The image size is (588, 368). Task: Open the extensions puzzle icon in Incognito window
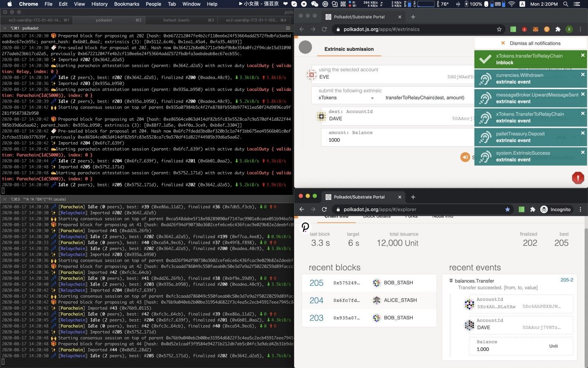pyautogui.click(x=533, y=209)
